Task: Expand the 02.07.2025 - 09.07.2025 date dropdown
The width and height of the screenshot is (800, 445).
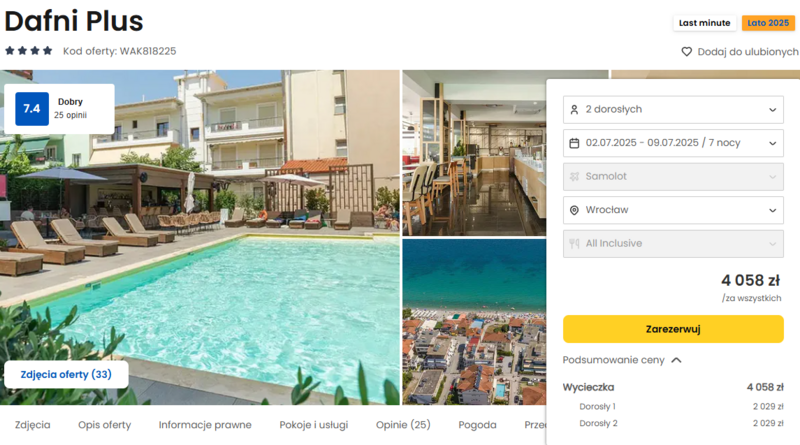Action: coord(673,143)
